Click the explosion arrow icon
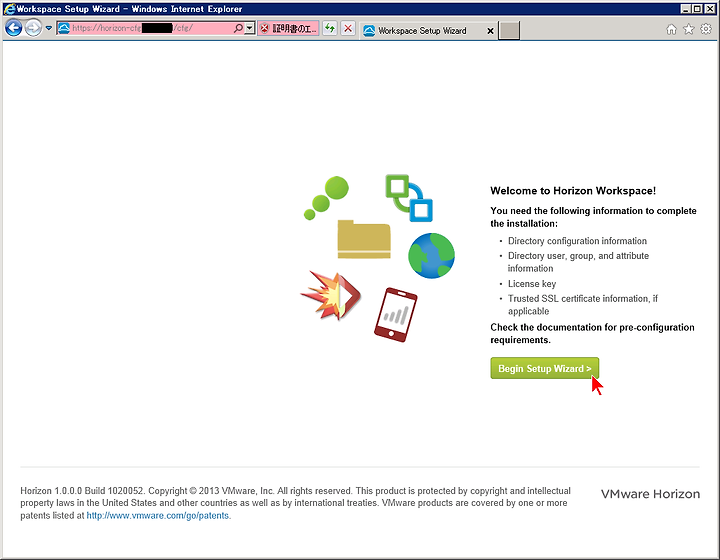Viewport: 720px width, 560px height. coord(331,296)
